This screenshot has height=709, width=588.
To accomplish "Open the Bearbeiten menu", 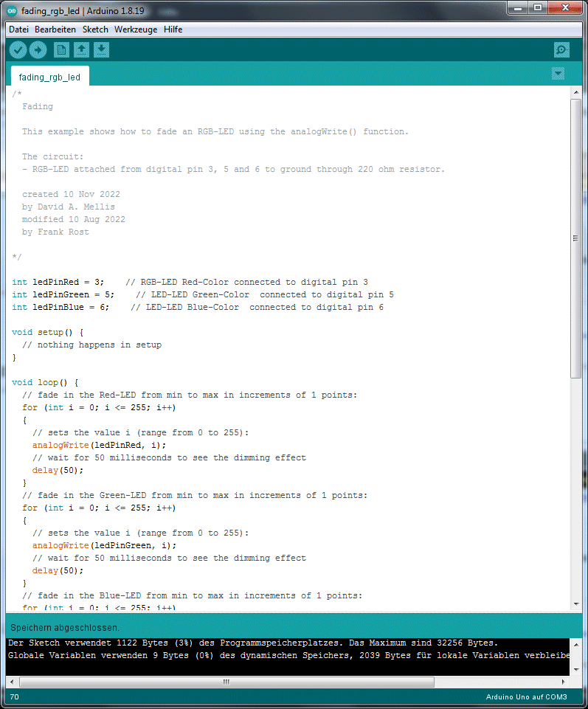I will click(55, 30).
